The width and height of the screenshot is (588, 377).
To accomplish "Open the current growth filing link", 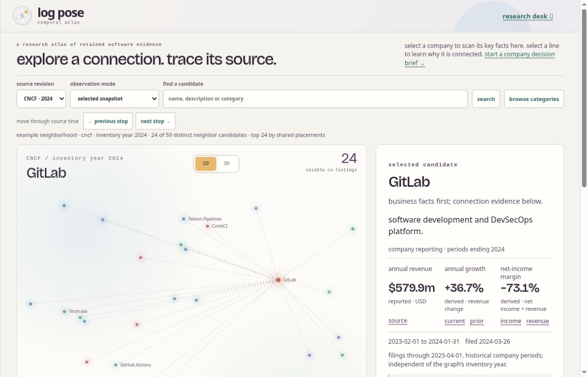I will click(x=454, y=321).
